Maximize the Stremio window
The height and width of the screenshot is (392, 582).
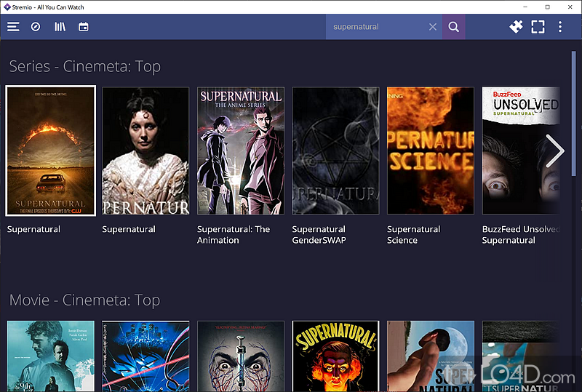pyautogui.click(x=548, y=7)
